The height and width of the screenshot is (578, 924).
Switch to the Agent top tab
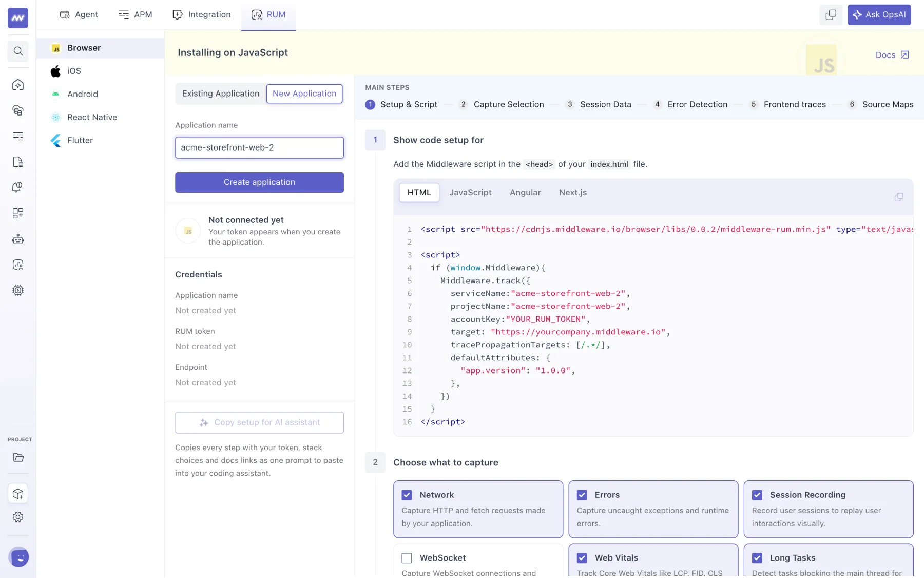click(79, 15)
